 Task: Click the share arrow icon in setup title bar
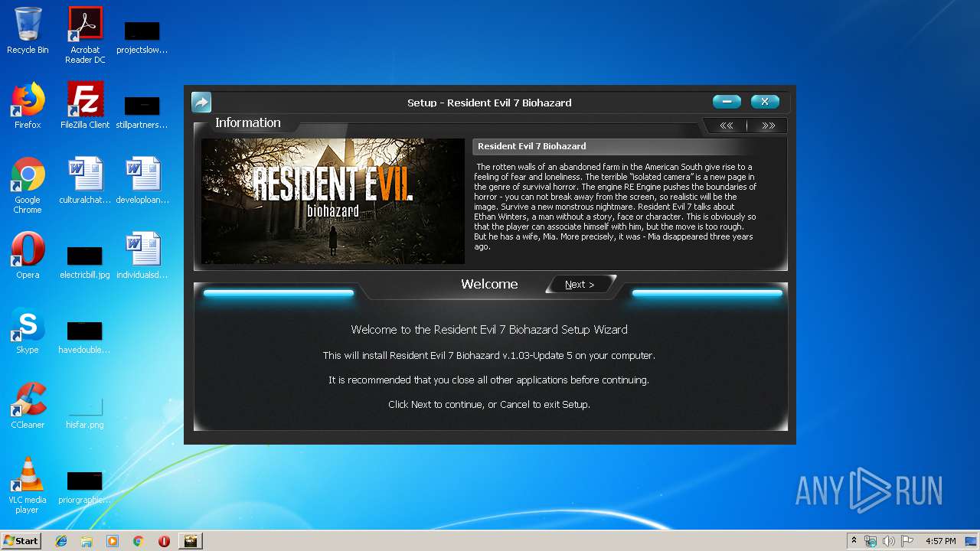coord(201,103)
